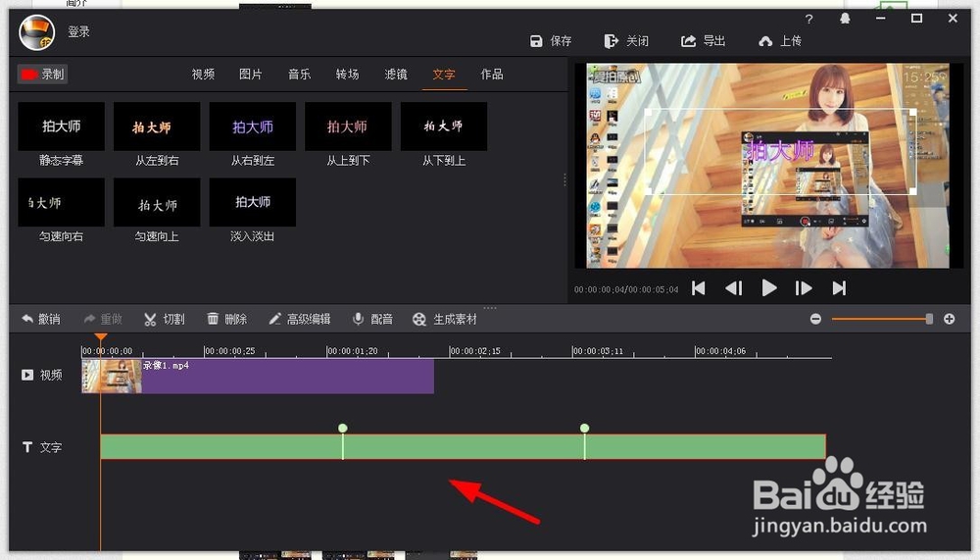
Task: Click the 视频 track icon
Action: click(26, 375)
